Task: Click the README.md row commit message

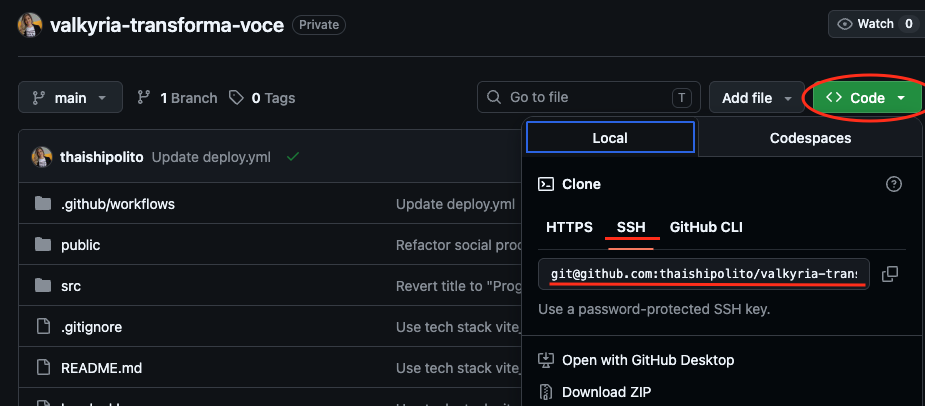Action: (x=458, y=368)
